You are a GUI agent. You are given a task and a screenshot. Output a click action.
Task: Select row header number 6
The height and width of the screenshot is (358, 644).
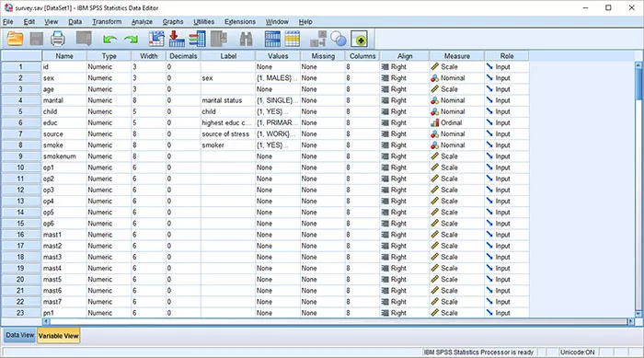[x=20, y=122]
